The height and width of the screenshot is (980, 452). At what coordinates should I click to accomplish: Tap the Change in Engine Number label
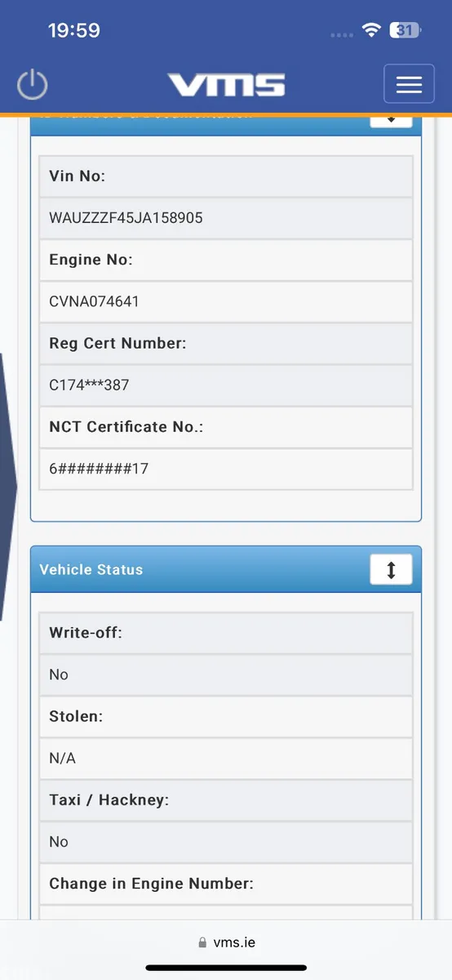click(152, 884)
